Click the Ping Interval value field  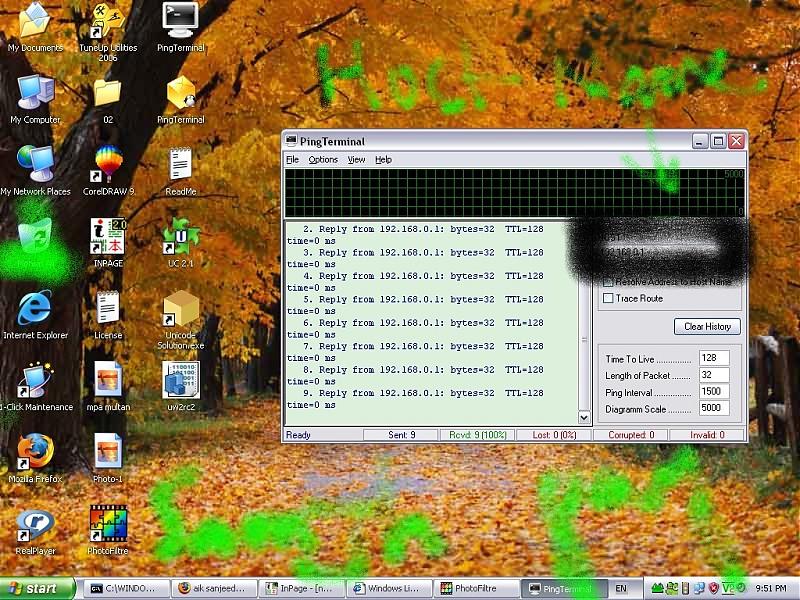click(714, 392)
